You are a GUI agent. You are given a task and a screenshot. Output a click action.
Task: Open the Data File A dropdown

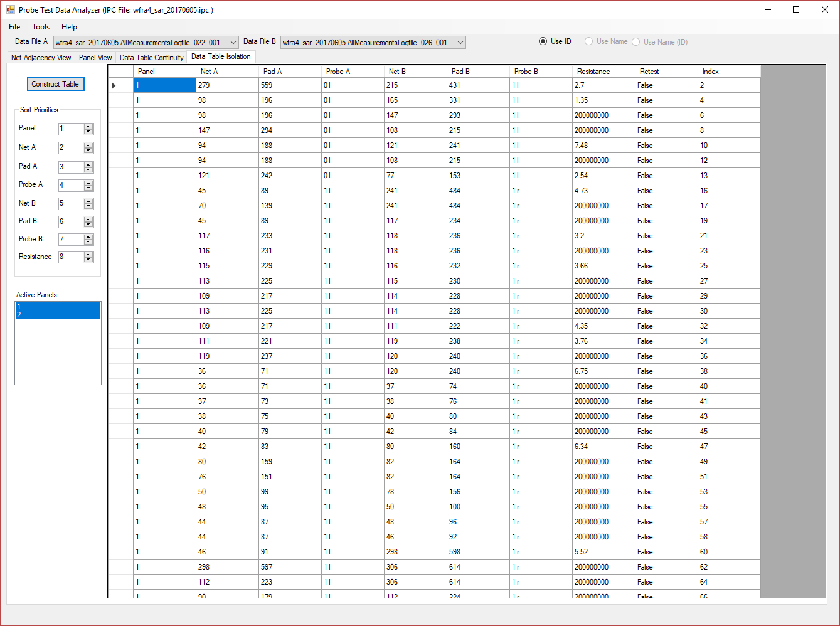pyautogui.click(x=146, y=42)
